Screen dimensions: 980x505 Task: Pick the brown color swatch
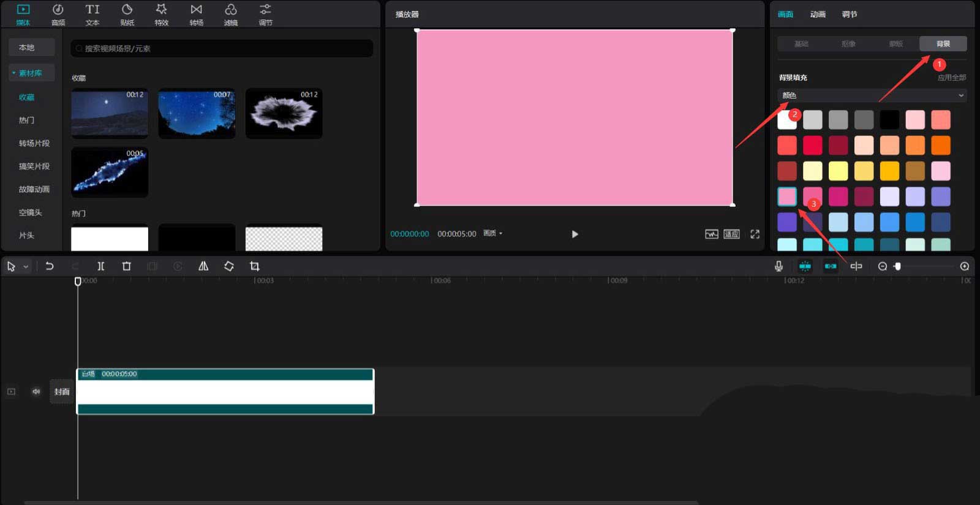(x=915, y=171)
